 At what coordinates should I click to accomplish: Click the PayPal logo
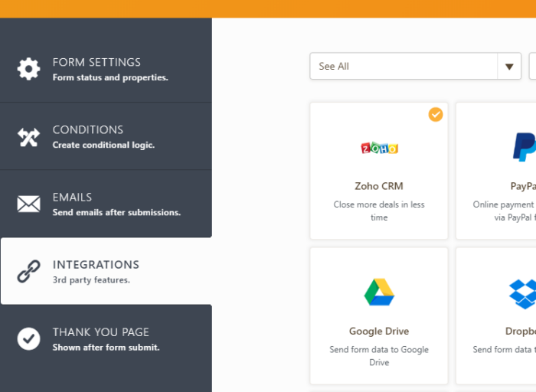click(x=525, y=146)
